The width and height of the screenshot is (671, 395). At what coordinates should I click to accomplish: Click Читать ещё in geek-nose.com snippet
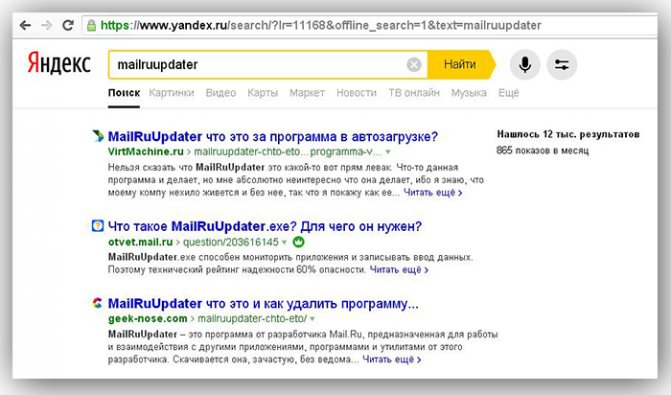tap(392, 359)
